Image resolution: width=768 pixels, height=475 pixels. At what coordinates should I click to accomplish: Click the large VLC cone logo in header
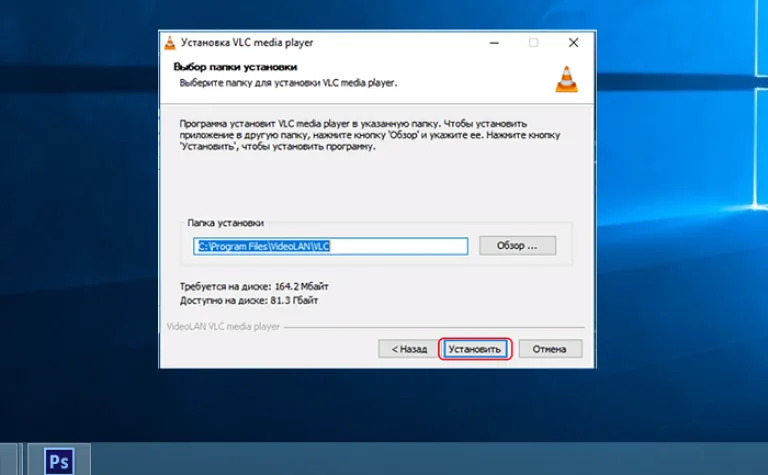(x=567, y=79)
